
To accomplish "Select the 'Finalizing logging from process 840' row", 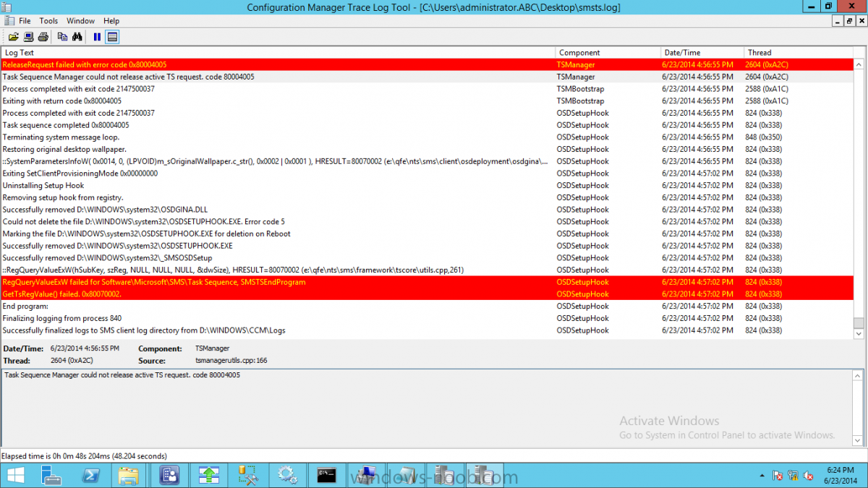I will click(427, 318).
